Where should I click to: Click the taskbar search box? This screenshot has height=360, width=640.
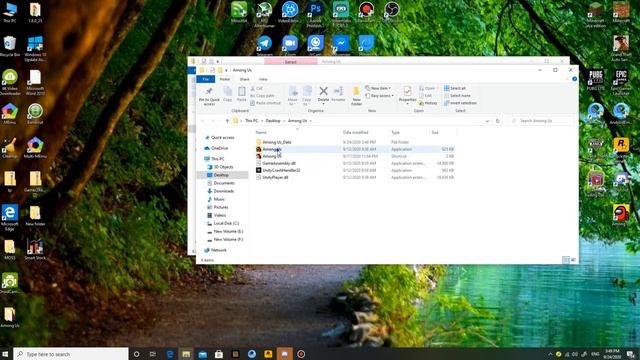[71, 354]
